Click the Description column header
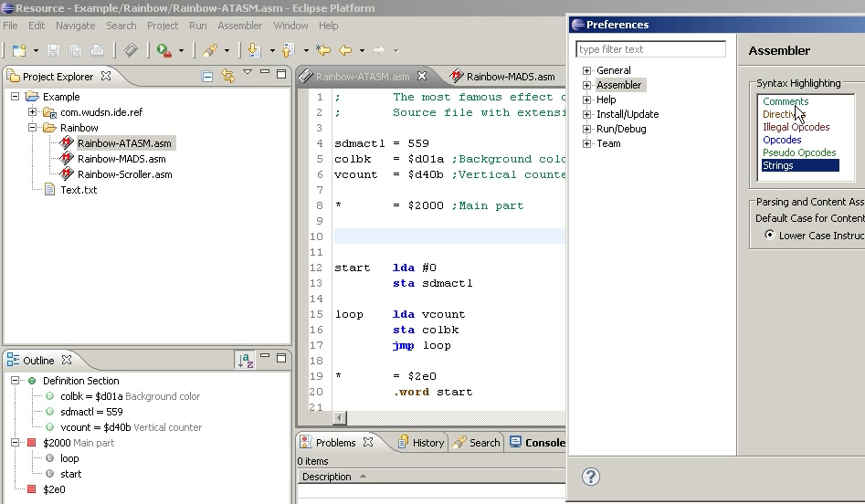865x504 pixels. point(431,477)
